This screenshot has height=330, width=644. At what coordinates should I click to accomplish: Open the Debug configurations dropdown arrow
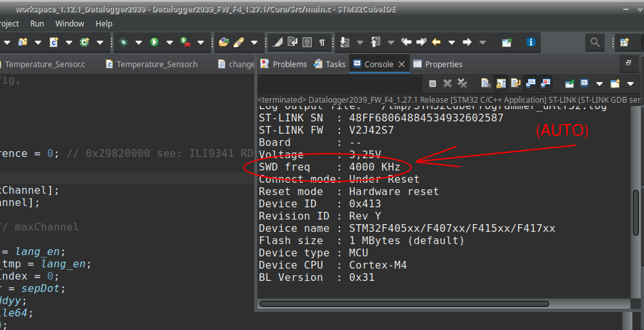[138, 43]
